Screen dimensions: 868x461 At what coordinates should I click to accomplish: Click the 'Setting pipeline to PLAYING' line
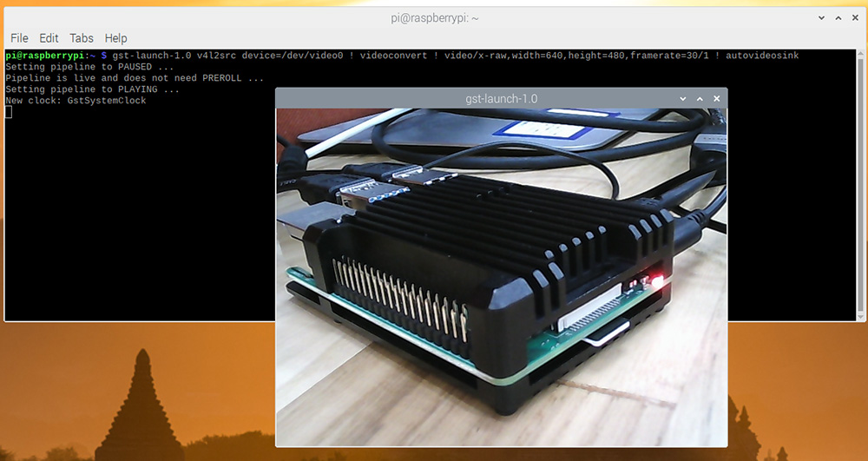[93, 89]
